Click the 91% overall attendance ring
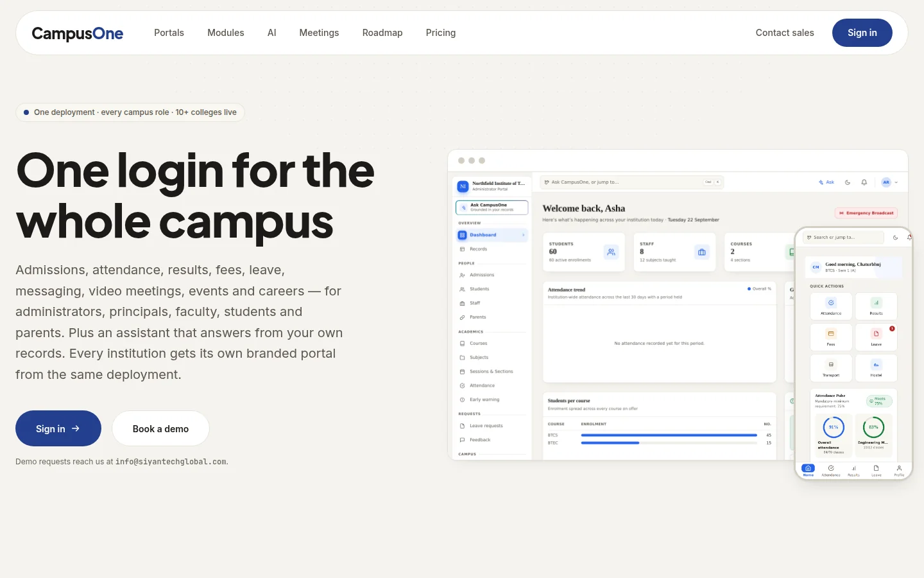924x578 pixels. click(x=834, y=427)
